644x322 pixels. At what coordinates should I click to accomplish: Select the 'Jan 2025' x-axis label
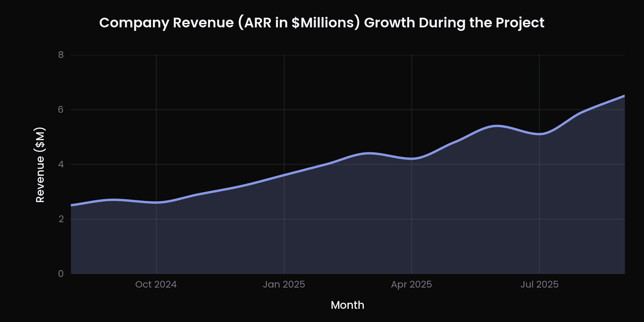pos(284,284)
